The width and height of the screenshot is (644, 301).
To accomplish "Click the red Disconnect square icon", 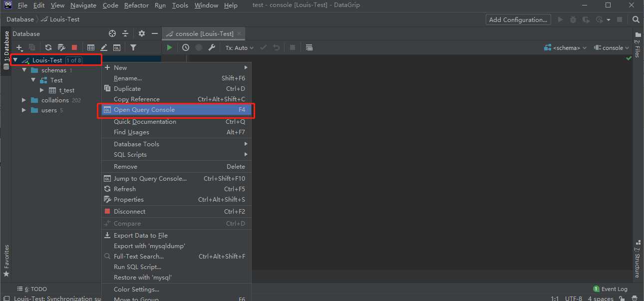I will (x=74, y=47).
